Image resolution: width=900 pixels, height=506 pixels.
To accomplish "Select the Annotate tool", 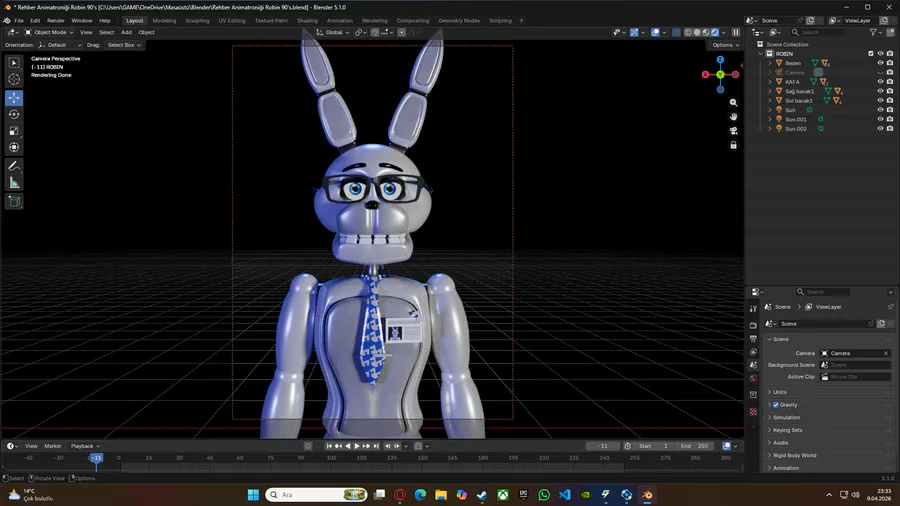I will click(x=14, y=166).
